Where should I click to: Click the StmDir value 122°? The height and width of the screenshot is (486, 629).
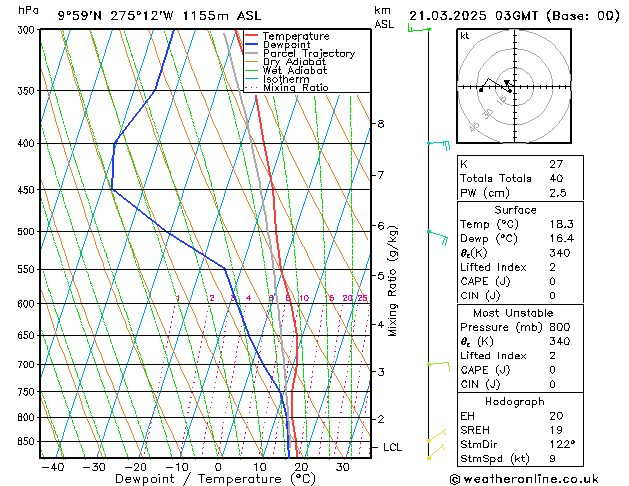[x=562, y=444]
